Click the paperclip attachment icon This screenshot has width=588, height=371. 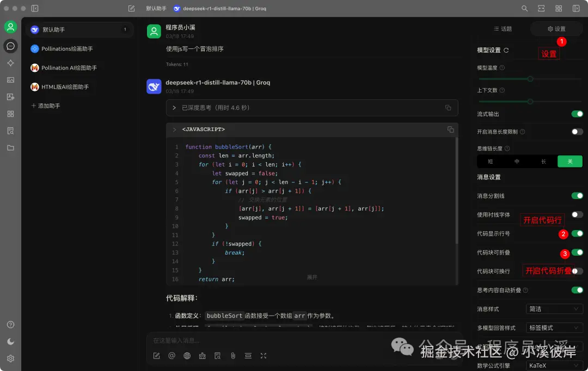tap(233, 355)
